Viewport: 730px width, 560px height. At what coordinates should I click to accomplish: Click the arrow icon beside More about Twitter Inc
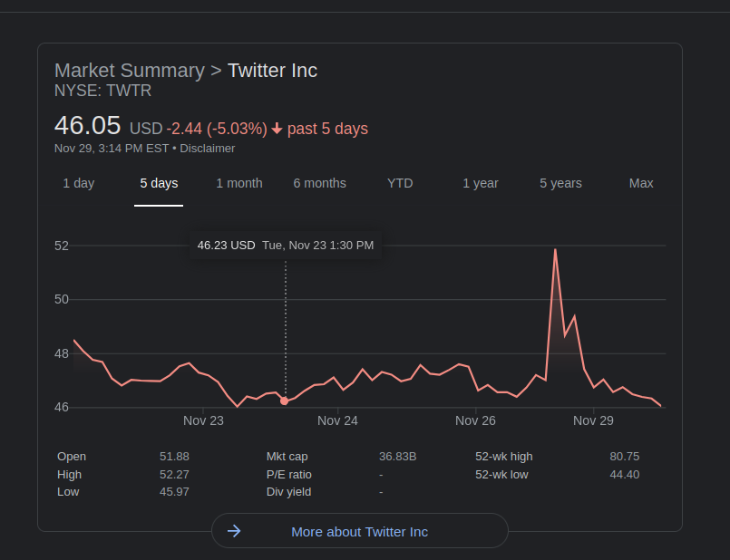[234, 531]
